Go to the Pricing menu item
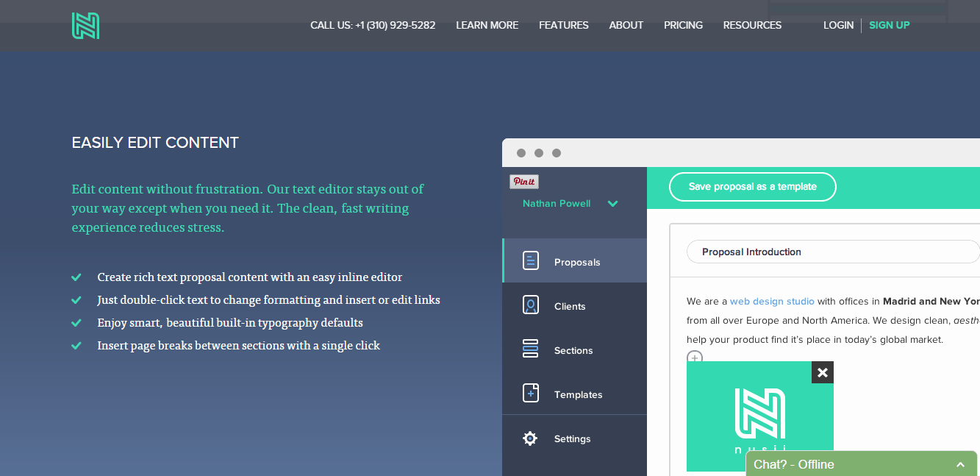980x476 pixels. pos(683,25)
